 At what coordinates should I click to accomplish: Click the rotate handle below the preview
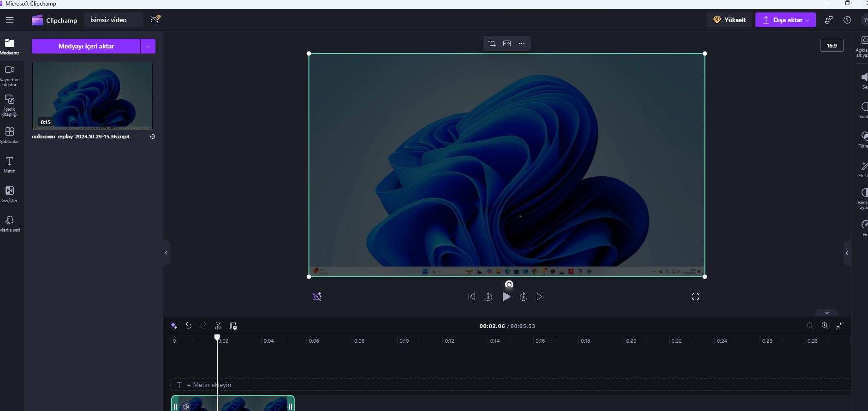coord(509,284)
